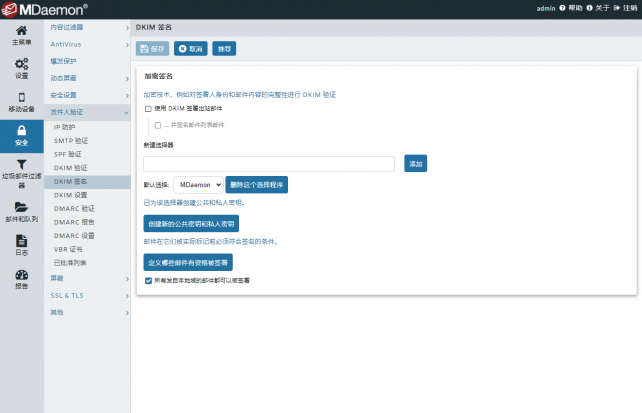
Task: Select DKIM 签名 submenu item
Action: coord(87,182)
